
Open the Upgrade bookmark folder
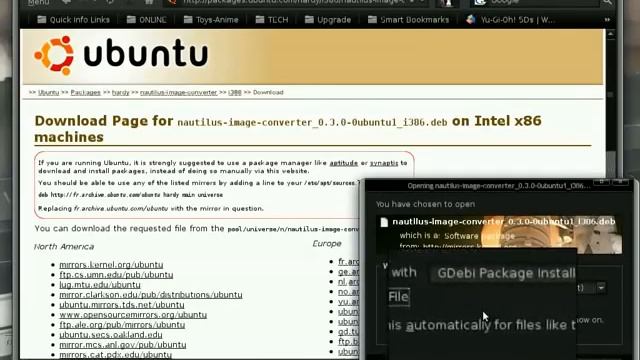tap(328, 20)
